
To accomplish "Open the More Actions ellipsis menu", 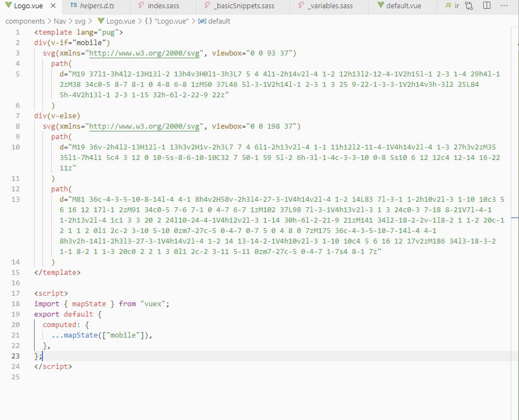I will click(504, 5).
